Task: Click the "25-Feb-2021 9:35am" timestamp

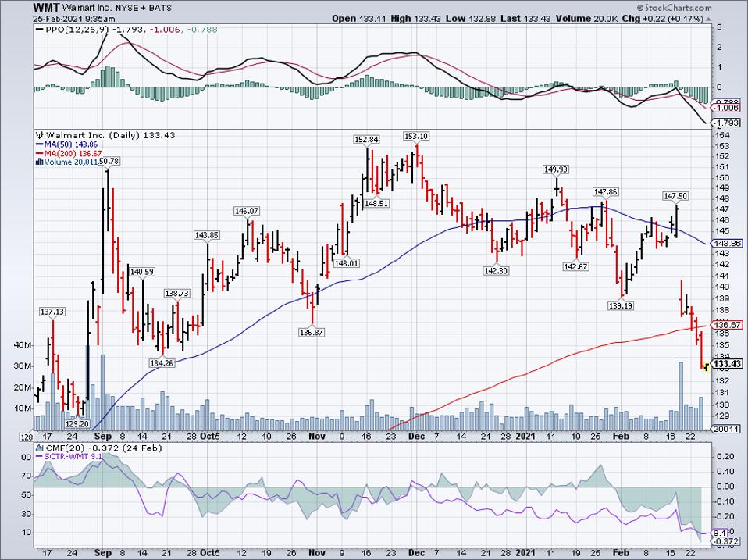Action: pos(74,19)
